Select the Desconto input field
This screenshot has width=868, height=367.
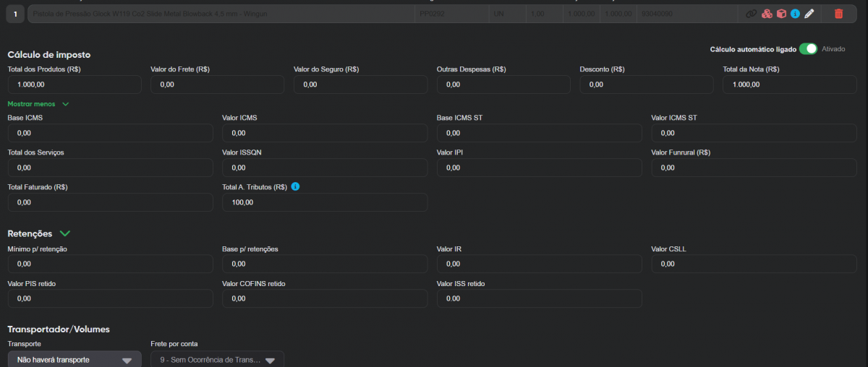pyautogui.click(x=646, y=85)
